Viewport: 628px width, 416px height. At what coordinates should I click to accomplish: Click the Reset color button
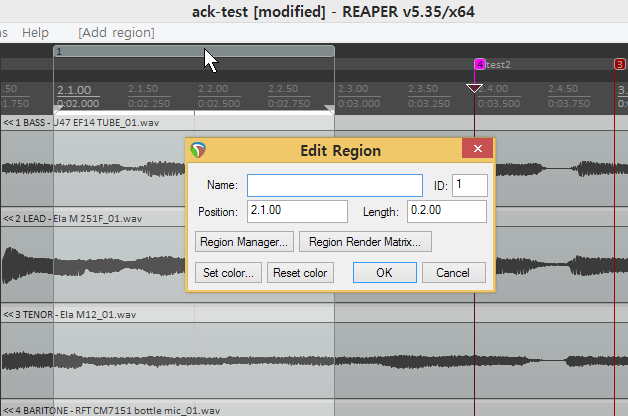(300, 273)
